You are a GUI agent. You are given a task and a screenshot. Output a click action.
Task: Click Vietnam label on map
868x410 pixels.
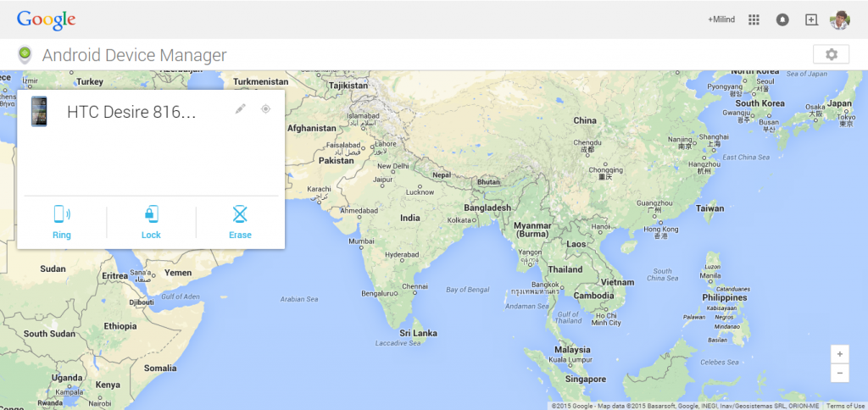pyautogui.click(x=617, y=282)
